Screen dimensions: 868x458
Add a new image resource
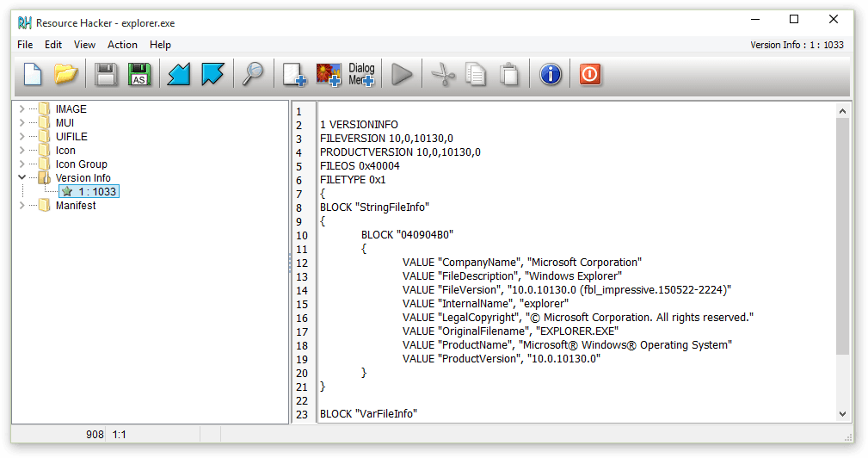[x=329, y=74]
